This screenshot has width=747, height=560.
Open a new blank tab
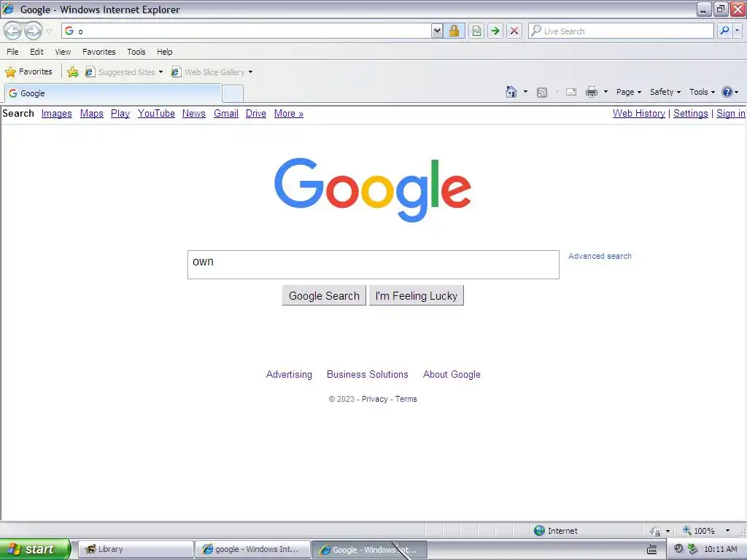click(x=233, y=94)
